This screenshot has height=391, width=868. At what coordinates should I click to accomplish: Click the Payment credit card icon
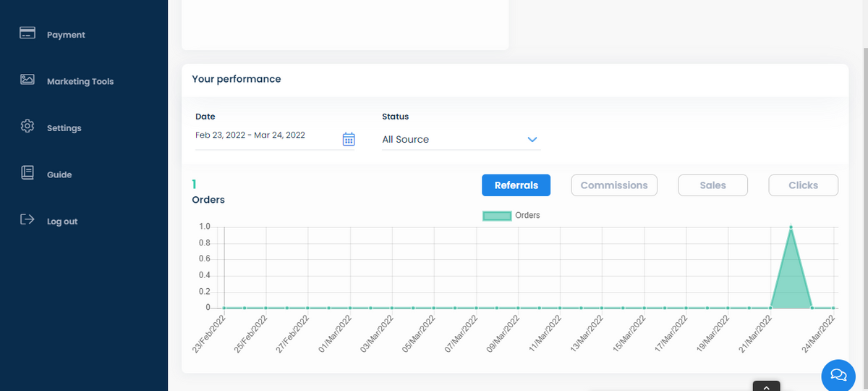[x=27, y=33]
